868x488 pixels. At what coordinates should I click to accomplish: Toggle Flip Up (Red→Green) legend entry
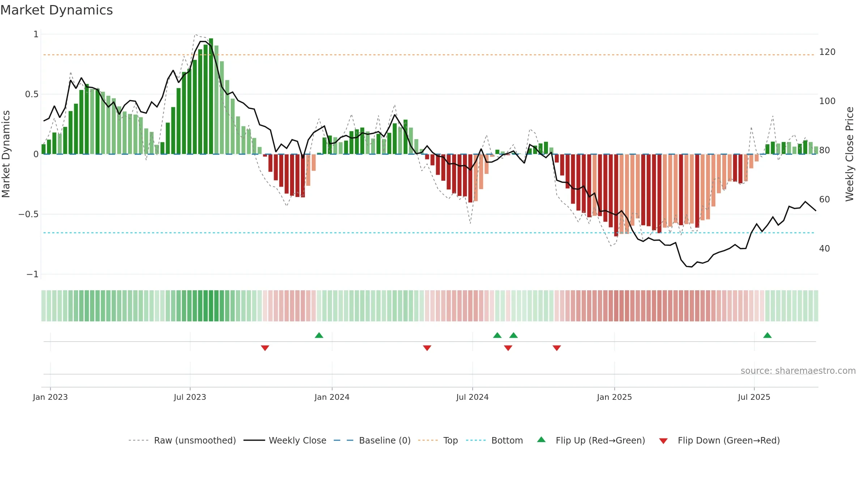[x=591, y=440]
